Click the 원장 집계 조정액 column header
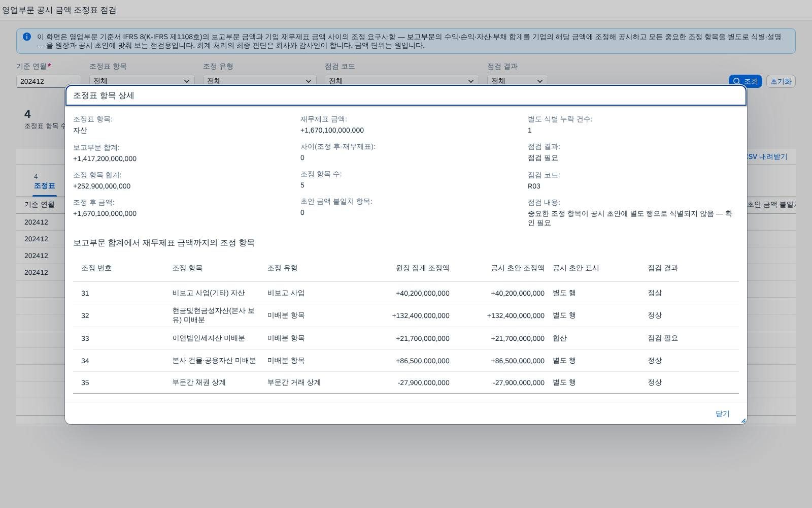 coord(422,268)
